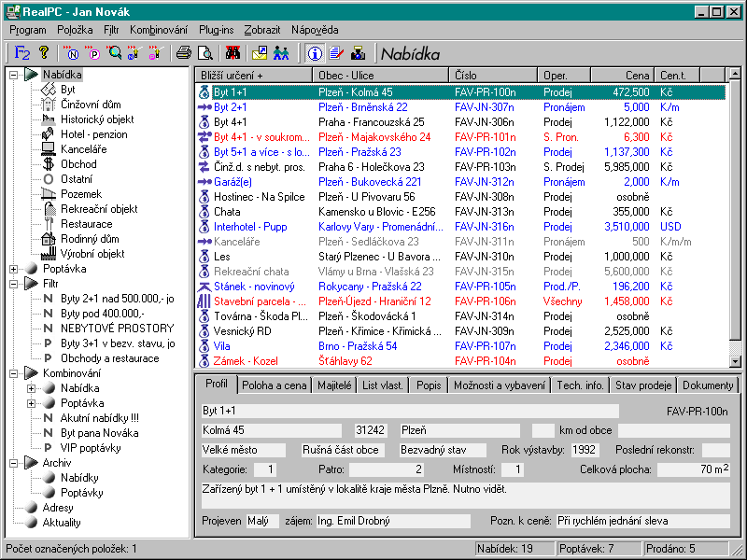Screen dimensions: 747x560
Task: Click the notepad with red pen icon
Action: tap(335, 53)
